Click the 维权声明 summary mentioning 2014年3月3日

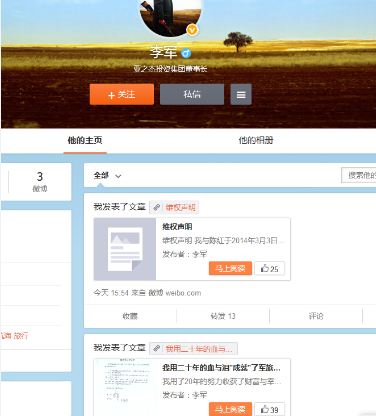(x=223, y=240)
